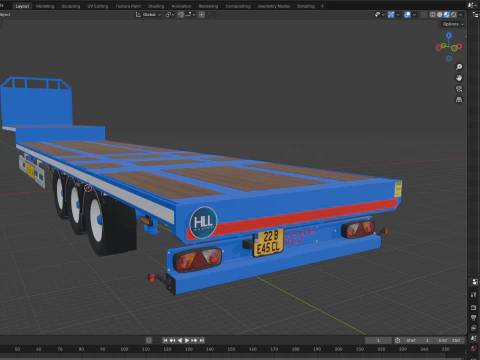Expand the gizmo settings dropdown arrow
The height and width of the screenshot is (360, 480).
398,15
